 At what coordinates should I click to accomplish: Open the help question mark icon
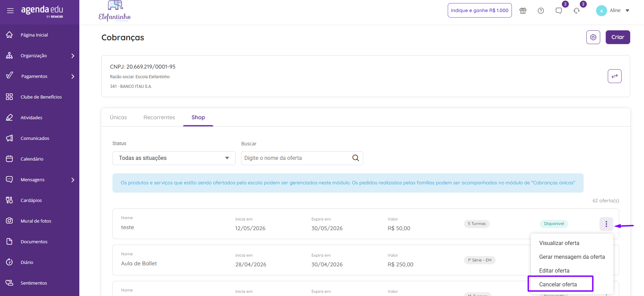click(541, 11)
